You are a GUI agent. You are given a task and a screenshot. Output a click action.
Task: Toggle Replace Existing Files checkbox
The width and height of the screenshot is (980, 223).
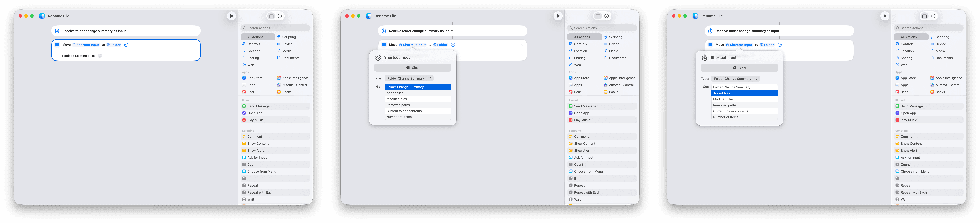tap(100, 56)
